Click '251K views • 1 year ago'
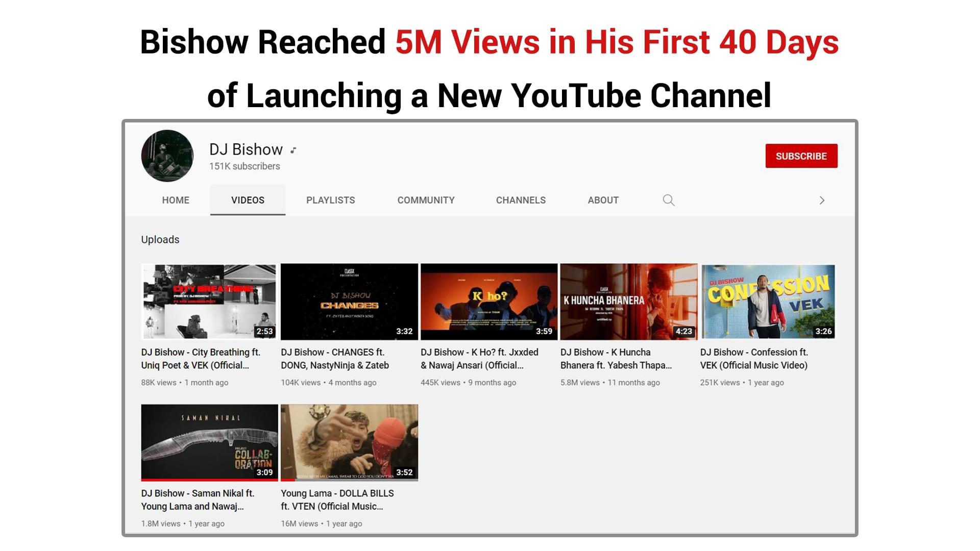Viewport: 980px width, 551px height. [x=742, y=383]
